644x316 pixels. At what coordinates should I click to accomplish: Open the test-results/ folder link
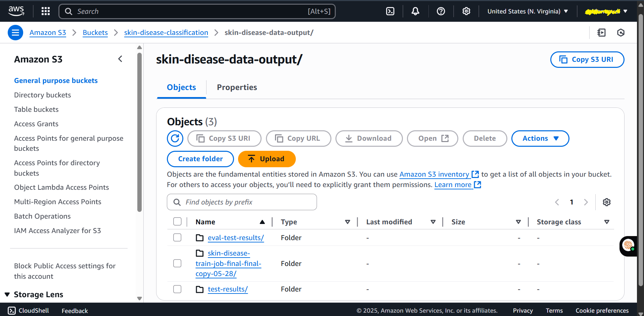(228, 289)
